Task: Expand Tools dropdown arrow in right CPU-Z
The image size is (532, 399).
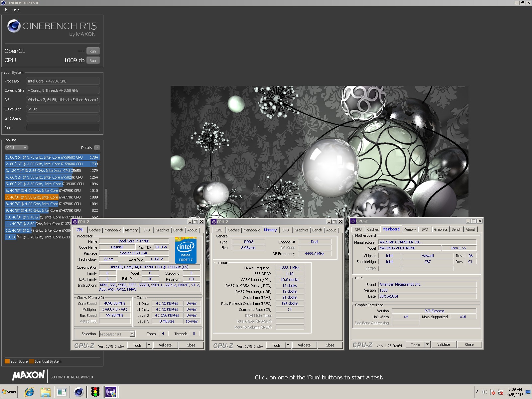Action: coord(428,344)
